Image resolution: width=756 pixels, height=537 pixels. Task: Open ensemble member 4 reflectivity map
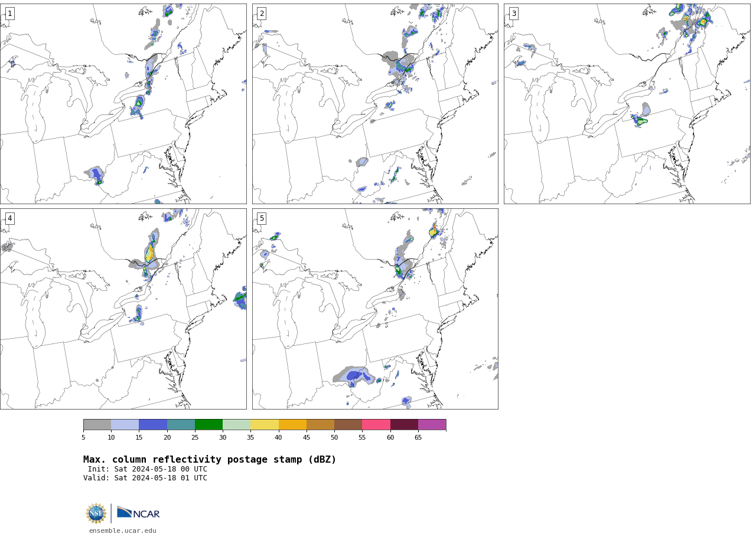123,309
